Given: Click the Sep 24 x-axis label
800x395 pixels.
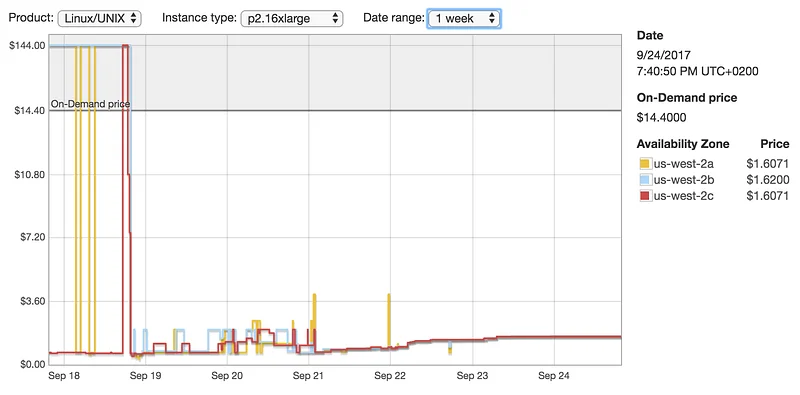Looking at the screenshot, I should coord(554,377).
